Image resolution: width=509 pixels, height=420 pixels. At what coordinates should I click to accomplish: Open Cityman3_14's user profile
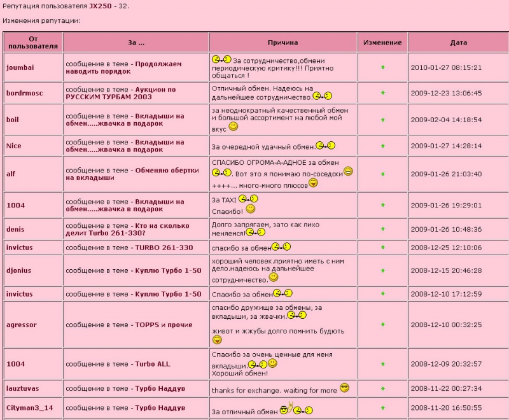(x=29, y=408)
